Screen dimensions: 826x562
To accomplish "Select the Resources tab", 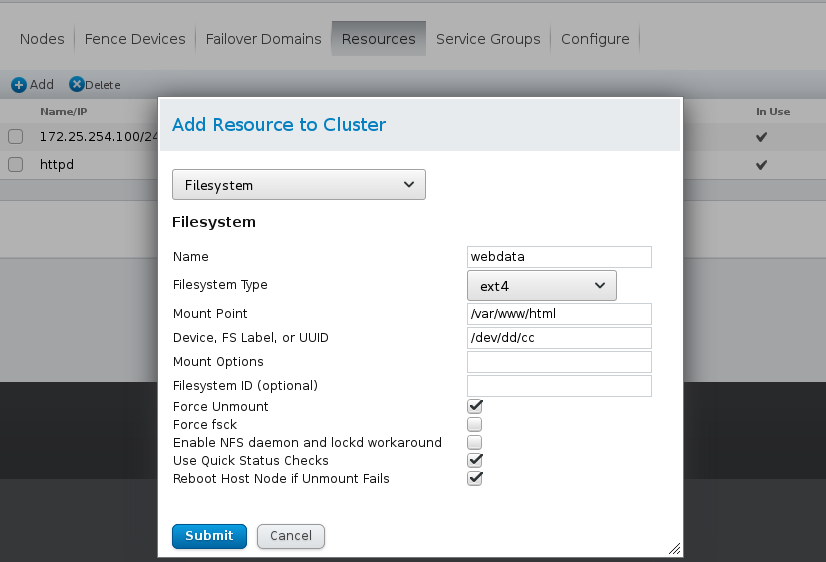I will coord(379,39).
